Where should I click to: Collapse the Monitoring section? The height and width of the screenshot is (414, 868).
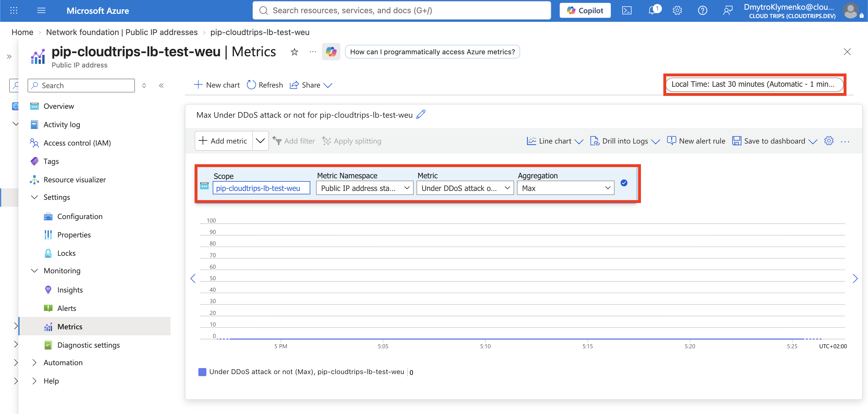[x=34, y=271]
